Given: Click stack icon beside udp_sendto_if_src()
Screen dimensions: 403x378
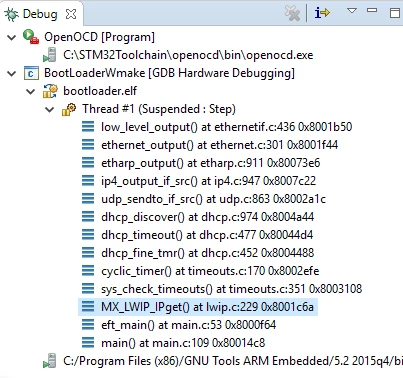Looking at the screenshot, I should (88, 199).
